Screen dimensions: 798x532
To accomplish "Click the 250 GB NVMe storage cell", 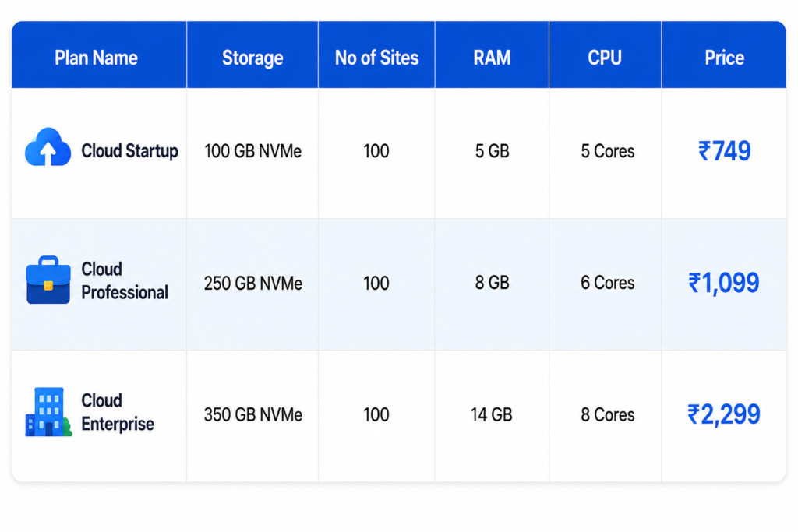I will pos(253,284).
